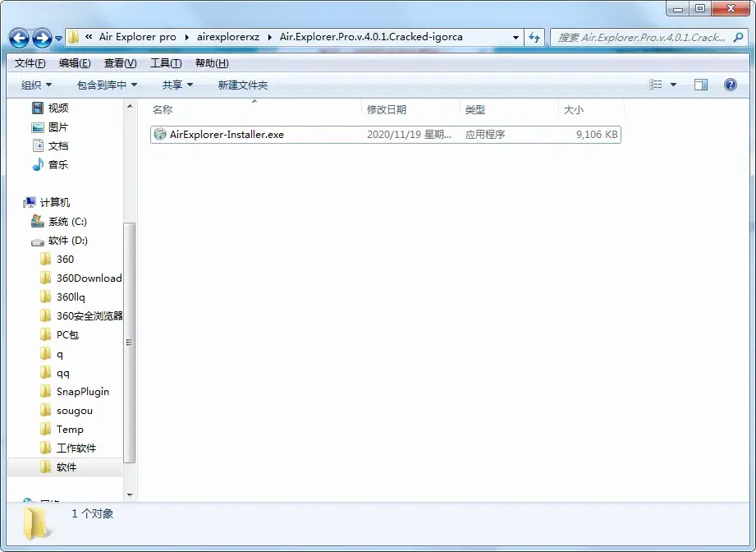Expand arrow after 'Air Explorer pro' breadcrumb
Image resolution: width=756 pixels, height=552 pixels.
point(186,37)
